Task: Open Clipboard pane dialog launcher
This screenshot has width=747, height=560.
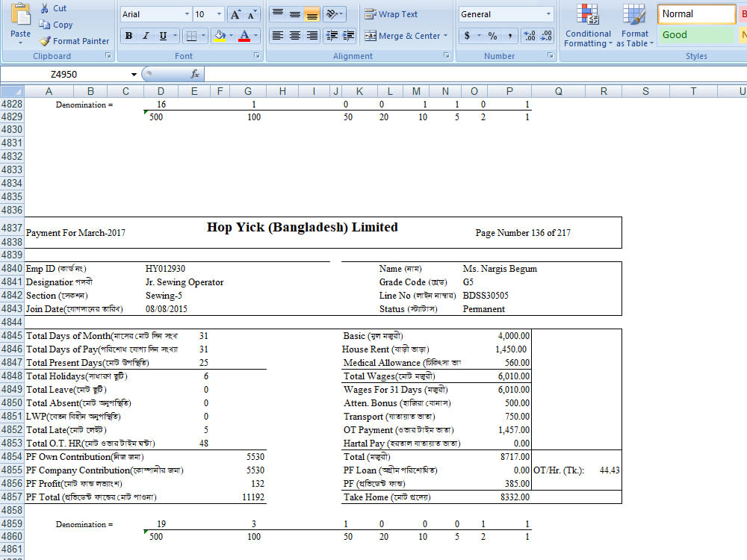Action: 108,56
